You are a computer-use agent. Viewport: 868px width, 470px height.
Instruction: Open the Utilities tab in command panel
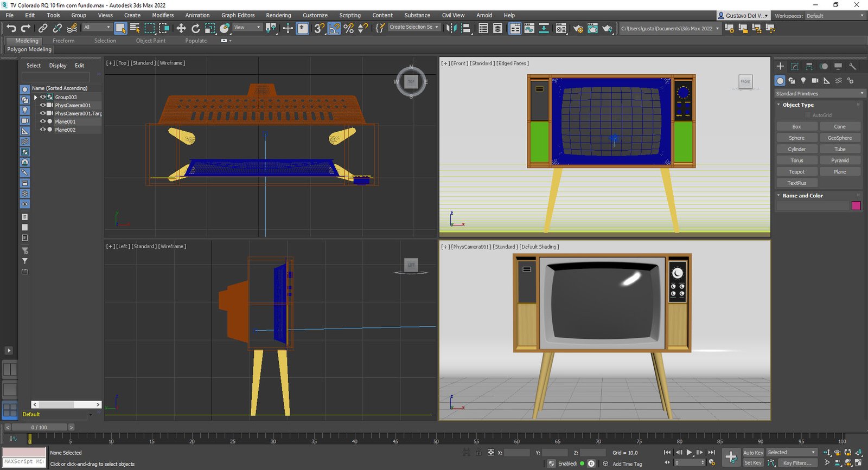coord(852,66)
